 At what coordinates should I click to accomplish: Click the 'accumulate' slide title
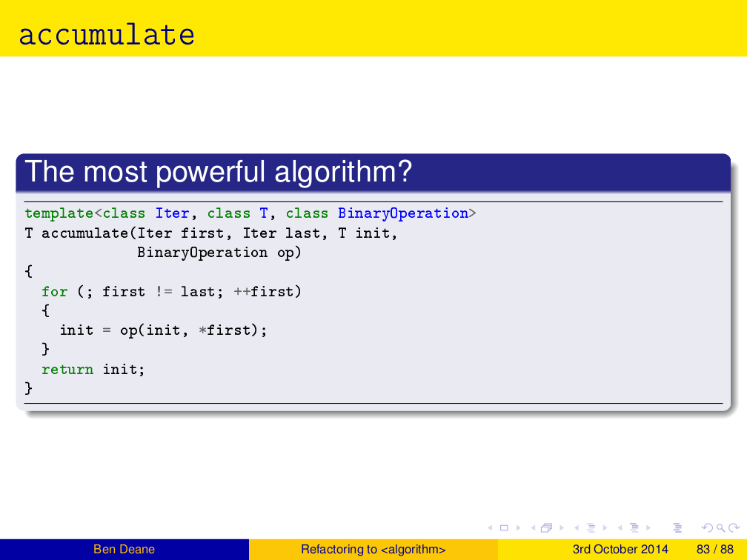coord(107,35)
